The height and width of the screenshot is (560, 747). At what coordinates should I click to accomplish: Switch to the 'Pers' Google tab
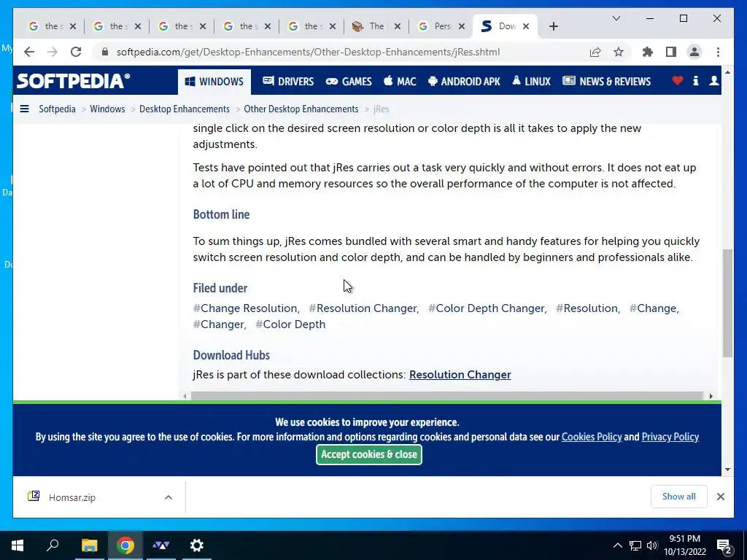[x=441, y=26]
